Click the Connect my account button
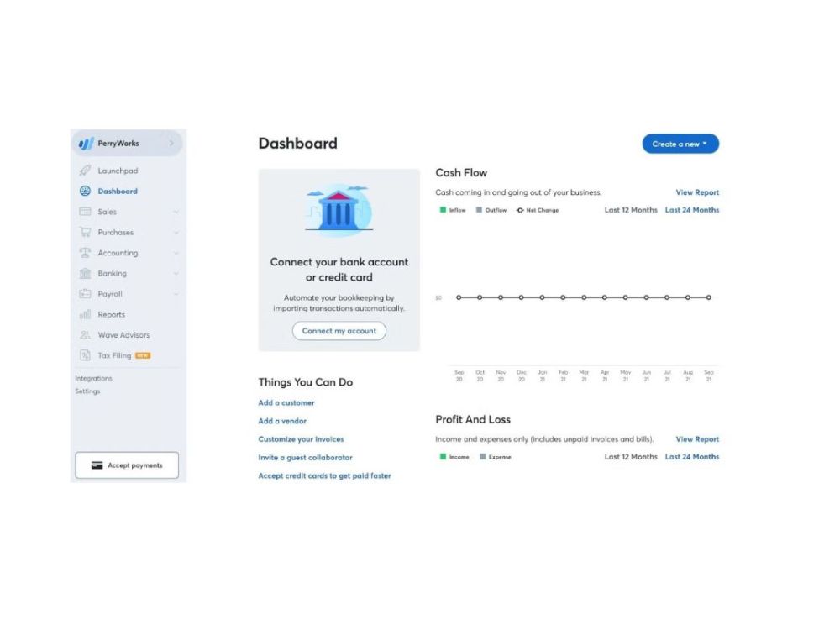Image resolution: width=840 pixels, height=630 pixels. [x=339, y=331]
